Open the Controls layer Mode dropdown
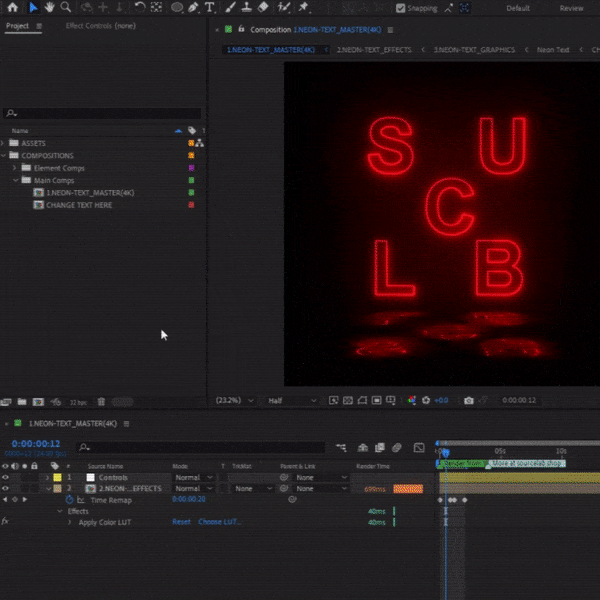600x600 pixels. point(195,477)
